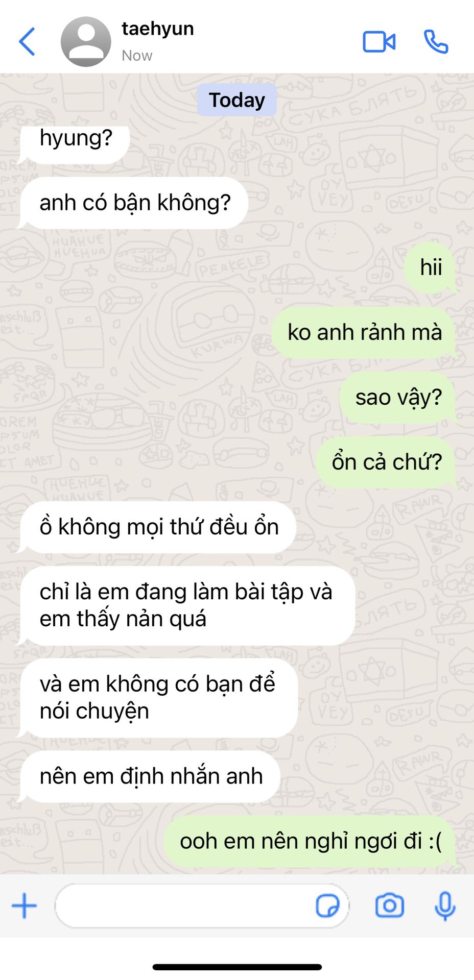Tap the microphone to record voice message
The height and width of the screenshot is (980, 474).
(445, 906)
